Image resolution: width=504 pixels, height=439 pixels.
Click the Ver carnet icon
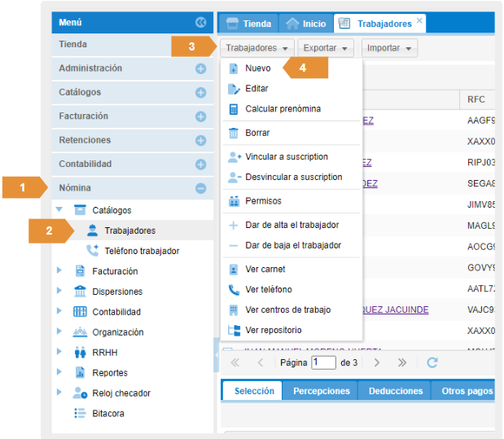[234, 270]
